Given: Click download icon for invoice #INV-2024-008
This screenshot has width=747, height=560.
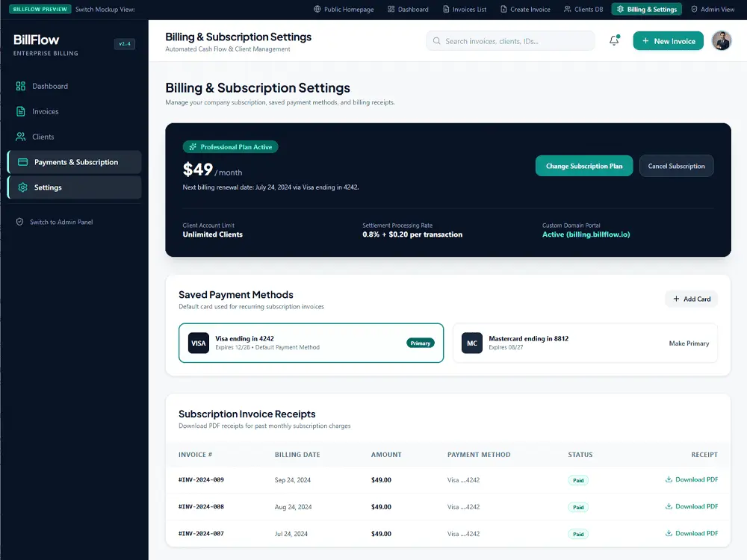Looking at the screenshot, I should pyautogui.click(x=669, y=506).
